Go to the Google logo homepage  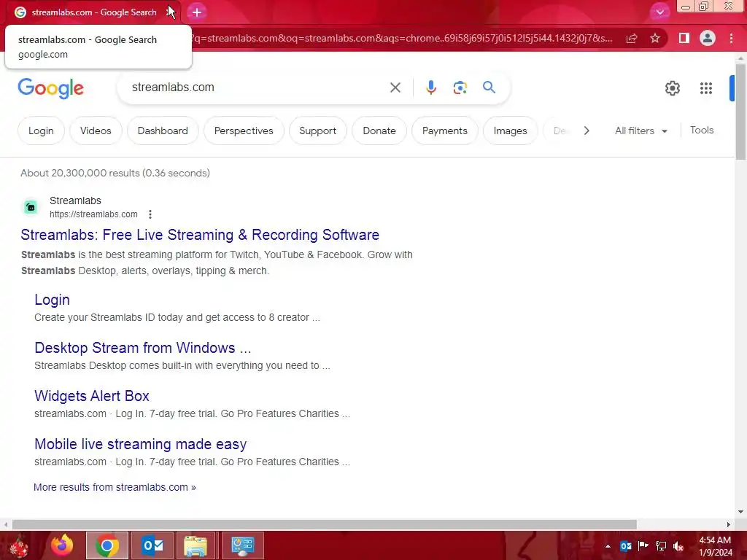pos(50,88)
